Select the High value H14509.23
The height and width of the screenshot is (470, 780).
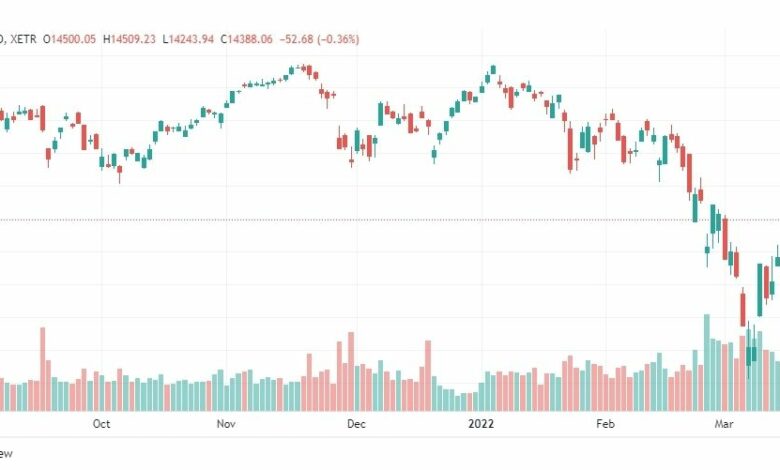tap(129, 39)
